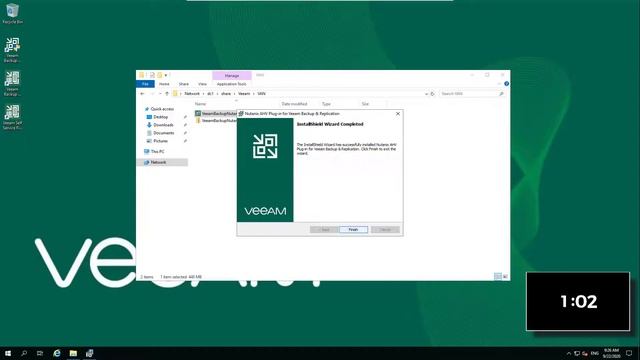Show hidden system tray icons
Image resolution: width=640 pixels, height=360 pixels.
coord(569,353)
